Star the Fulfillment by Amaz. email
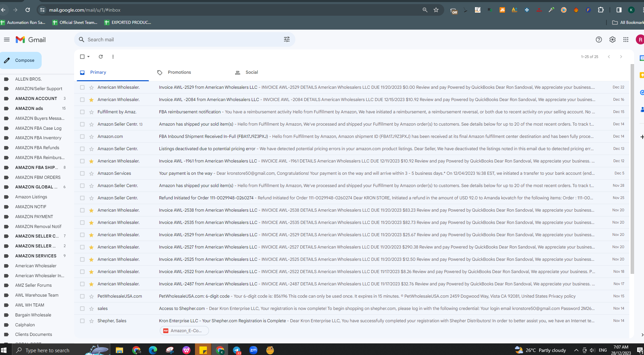 92,112
